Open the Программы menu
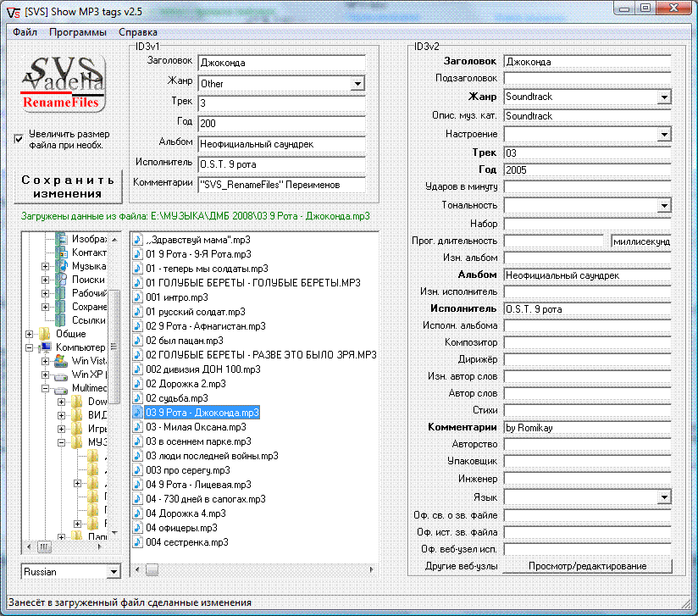This screenshot has height=616, width=698. click(78, 32)
